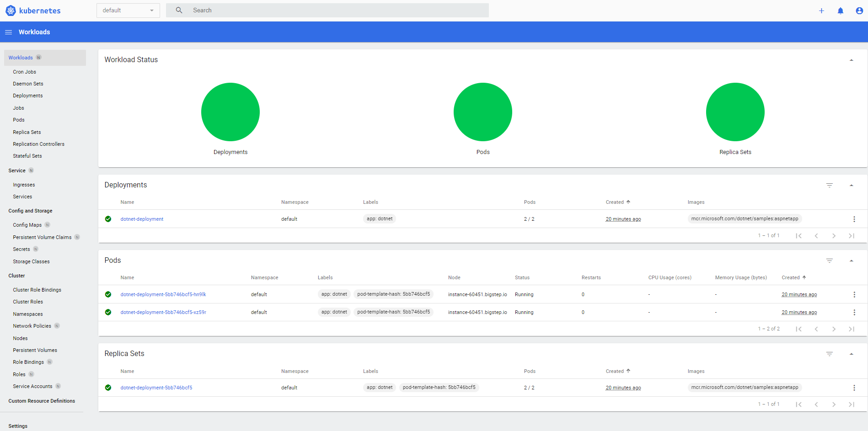This screenshot has width=868, height=431.
Task: Open the default namespace dropdown
Action: pyautogui.click(x=128, y=11)
